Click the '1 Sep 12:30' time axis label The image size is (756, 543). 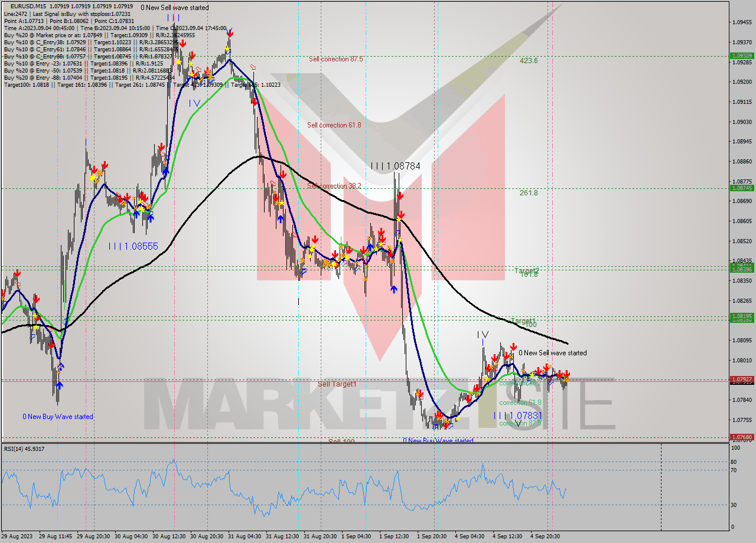click(x=395, y=537)
